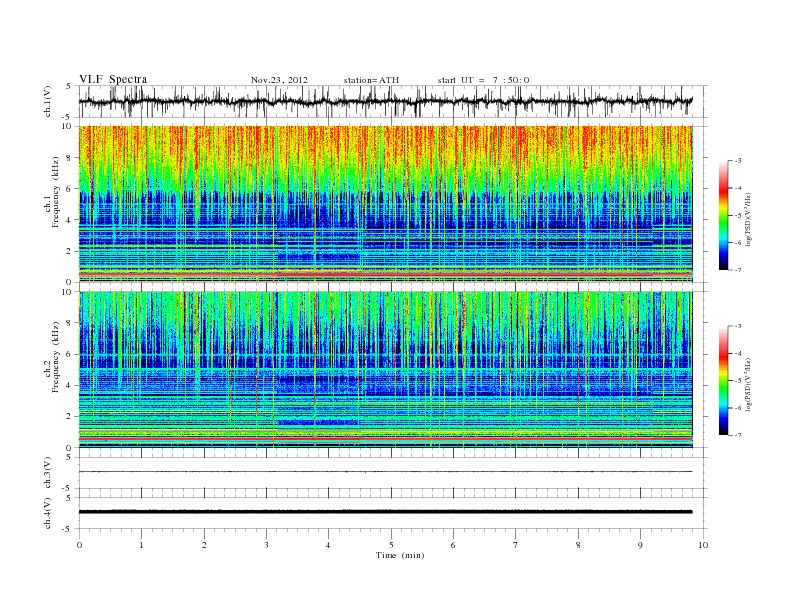Click the ch.1 voltage waveform trace
792x612 pixels.
[x=385, y=101]
